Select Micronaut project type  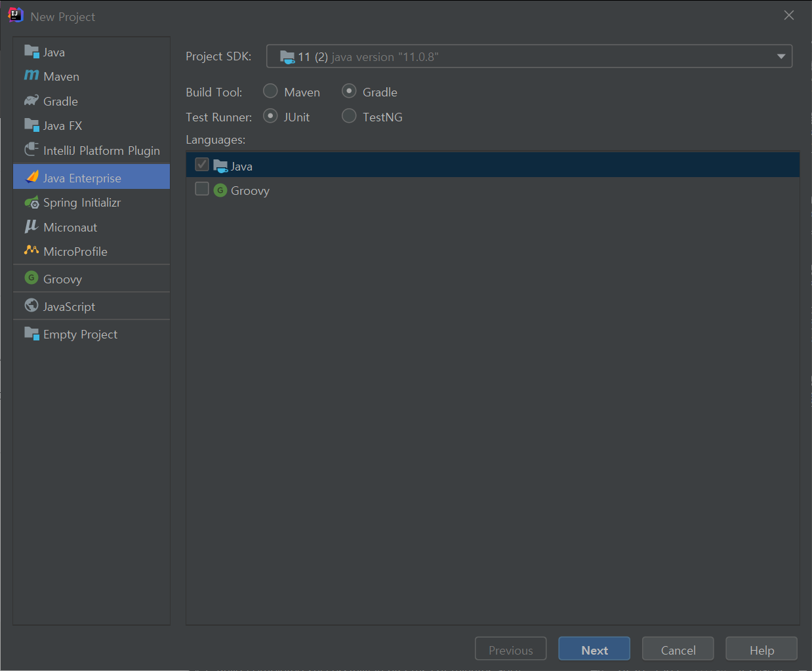(91, 227)
